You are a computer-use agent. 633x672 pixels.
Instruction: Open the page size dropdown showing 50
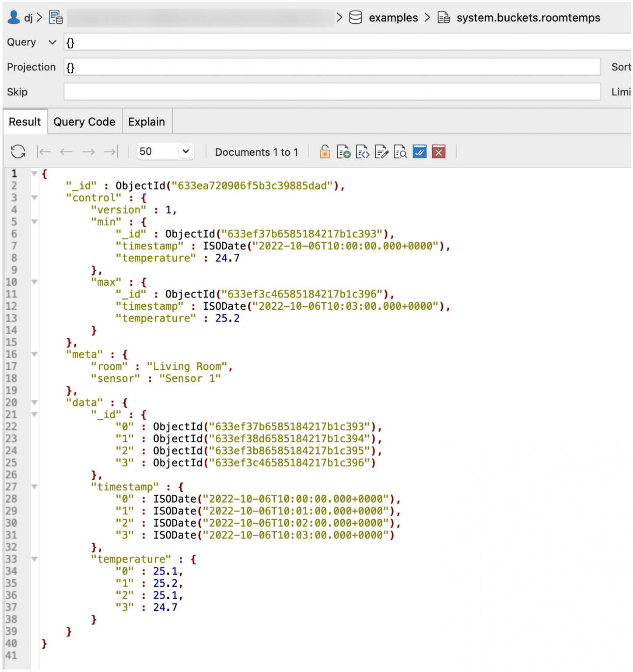tap(165, 151)
